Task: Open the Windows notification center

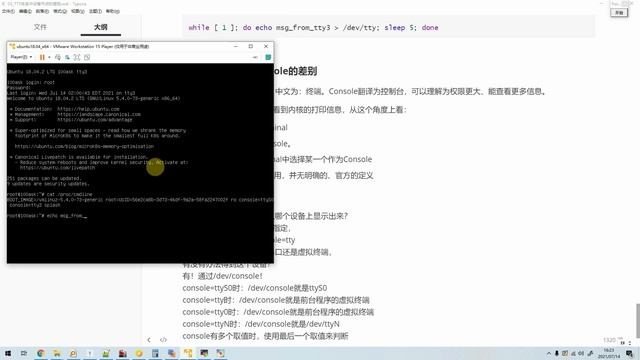Action: point(630,353)
